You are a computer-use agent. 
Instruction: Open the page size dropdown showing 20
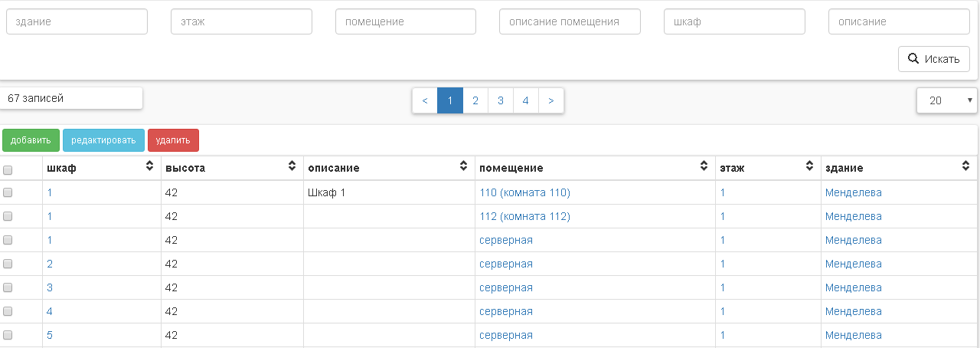coord(946,100)
